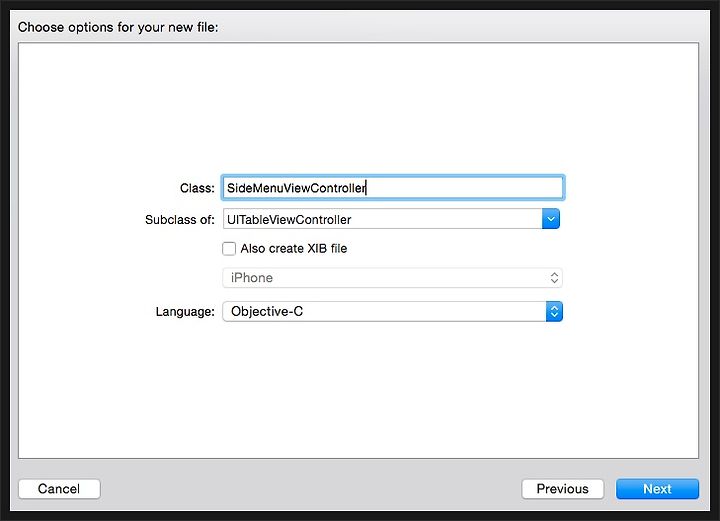Go back with the Previous button
The height and width of the screenshot is (521, 720).
pos(562,489)
